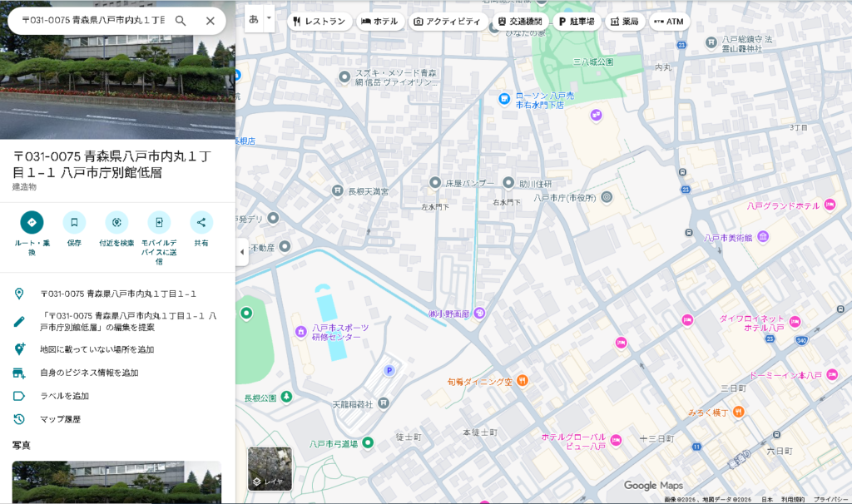Open 付近を検索 nearby search

click(x=116, y=223)
